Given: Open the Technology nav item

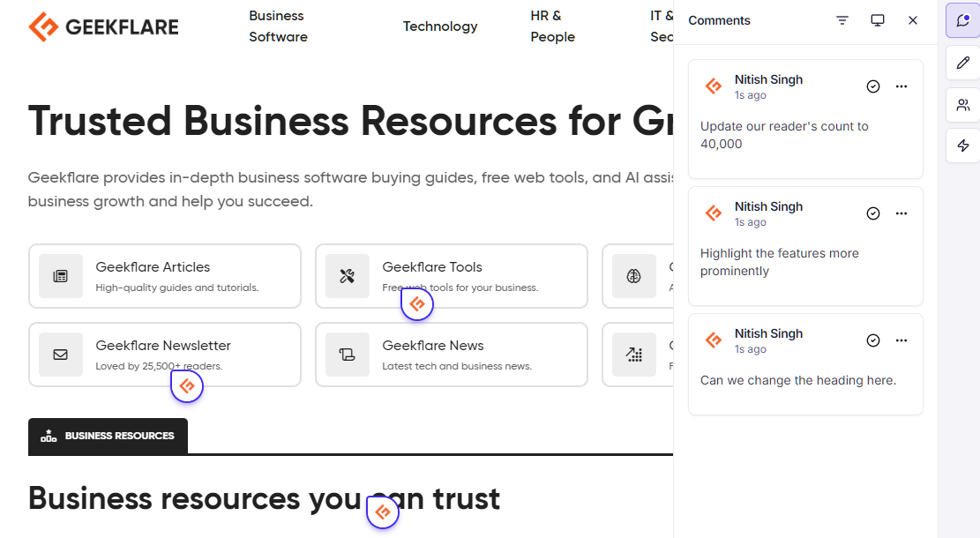Looking at the screenshot, I should point(440,26).
